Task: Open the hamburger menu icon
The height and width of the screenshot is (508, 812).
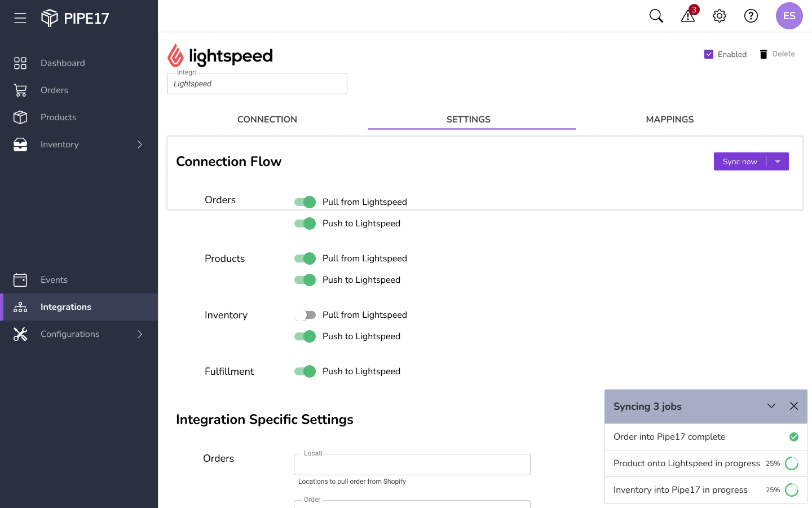Action: tap(20, 18)
